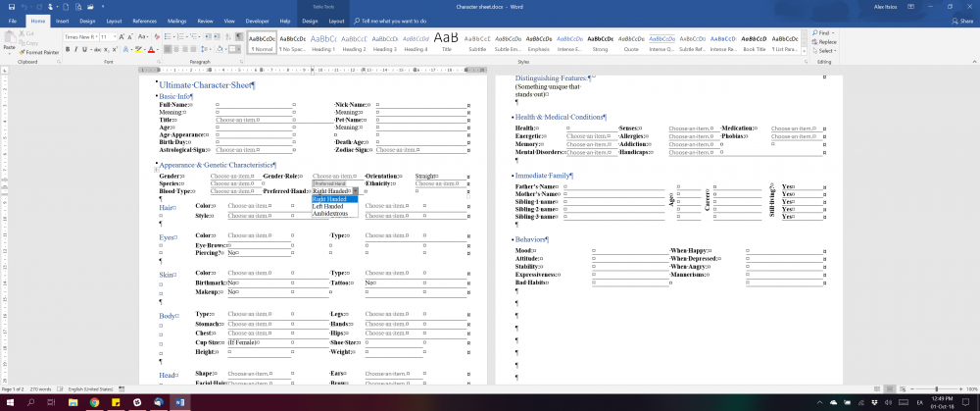
Task: Select Left Handed from the dropdown list
Action: [x=328, y=206]
